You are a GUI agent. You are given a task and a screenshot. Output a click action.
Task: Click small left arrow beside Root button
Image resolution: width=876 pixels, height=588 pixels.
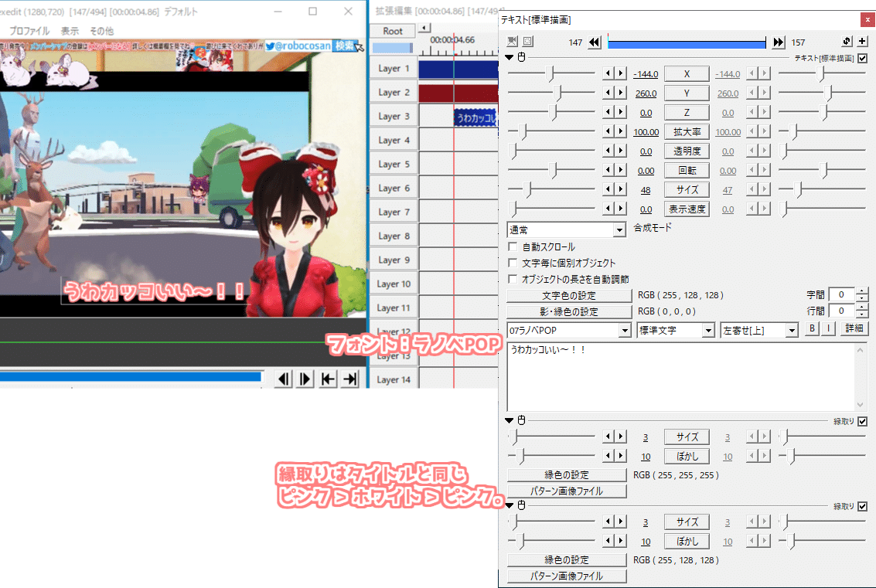[x=424, y=27]
